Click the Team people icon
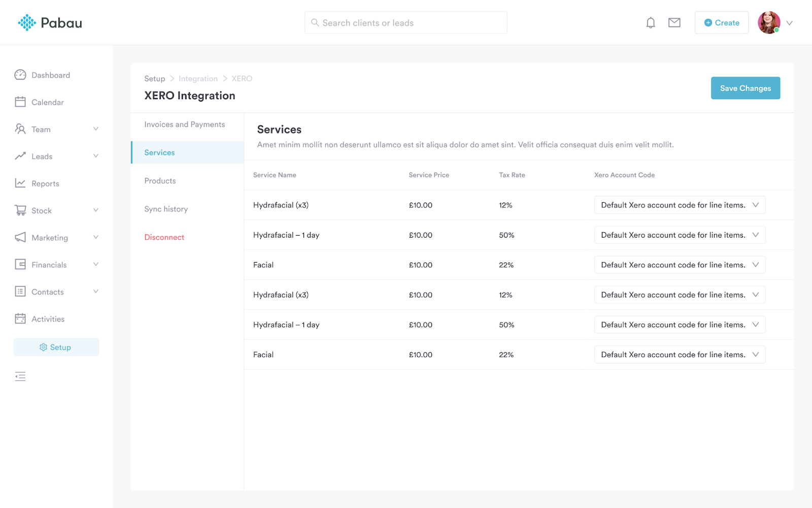 tap(20, 129)
